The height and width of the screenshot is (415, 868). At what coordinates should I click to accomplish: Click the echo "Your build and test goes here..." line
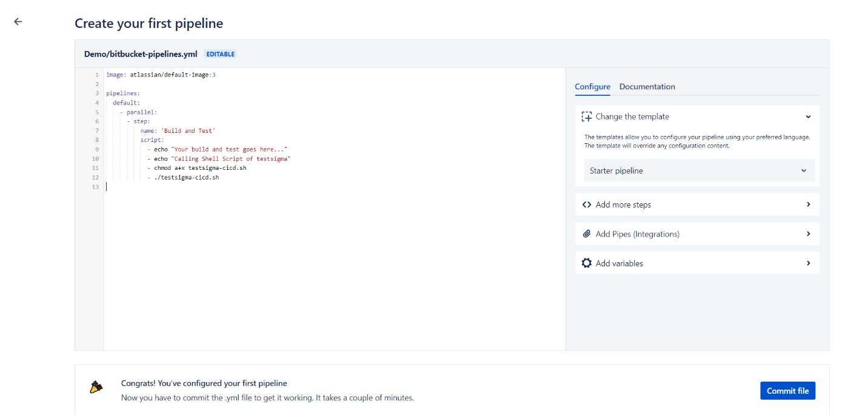point(217,149)
